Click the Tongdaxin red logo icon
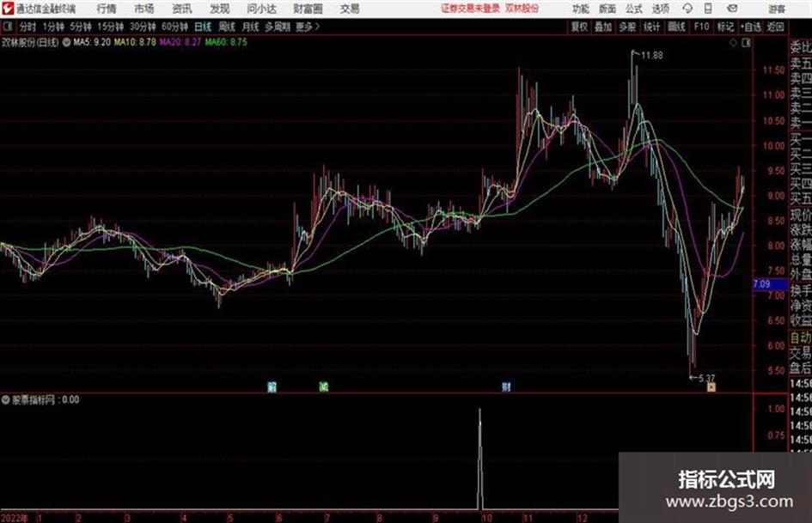Image resolution: width=812 pixels, height=523 pixels. 8,9
